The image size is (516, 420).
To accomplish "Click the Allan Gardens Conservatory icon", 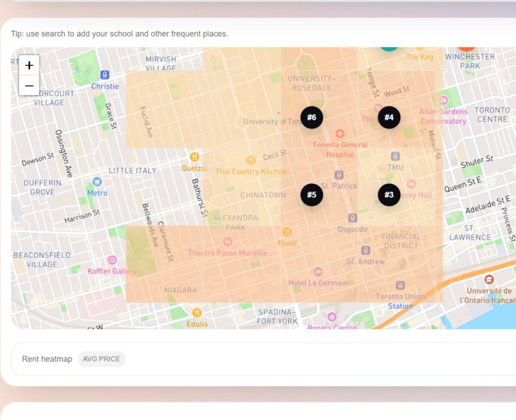I will [443, 100].
